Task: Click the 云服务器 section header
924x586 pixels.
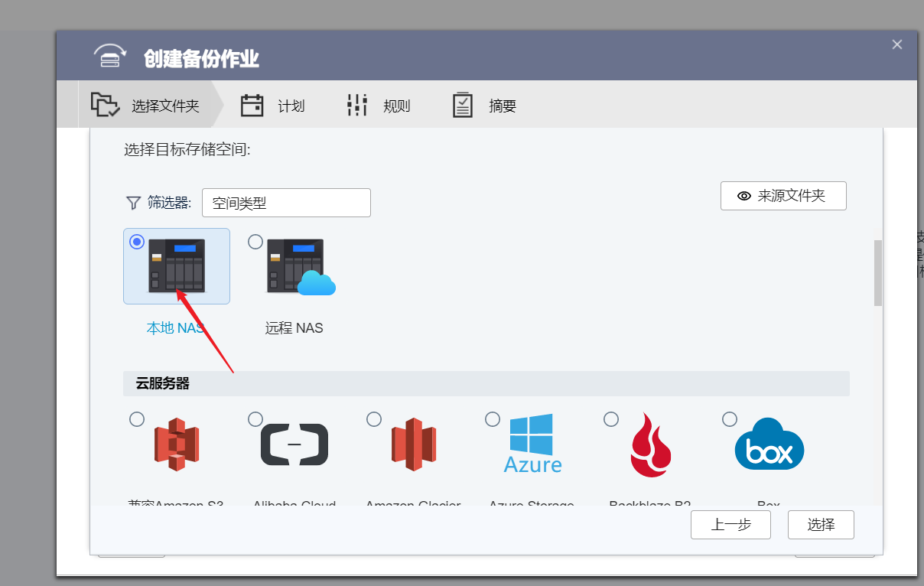Action: [486, 384]
